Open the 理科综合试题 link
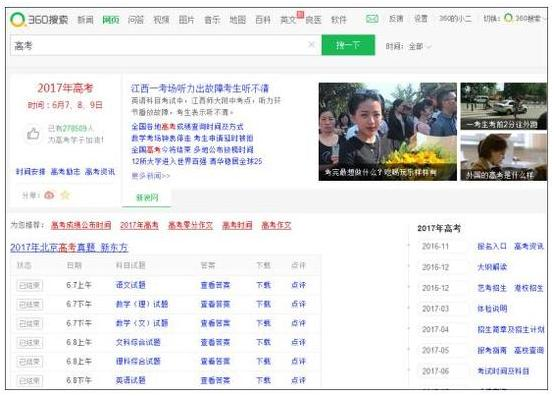This screenshot has height=396, width=554. pyautogui.click(x=138, y=361)
